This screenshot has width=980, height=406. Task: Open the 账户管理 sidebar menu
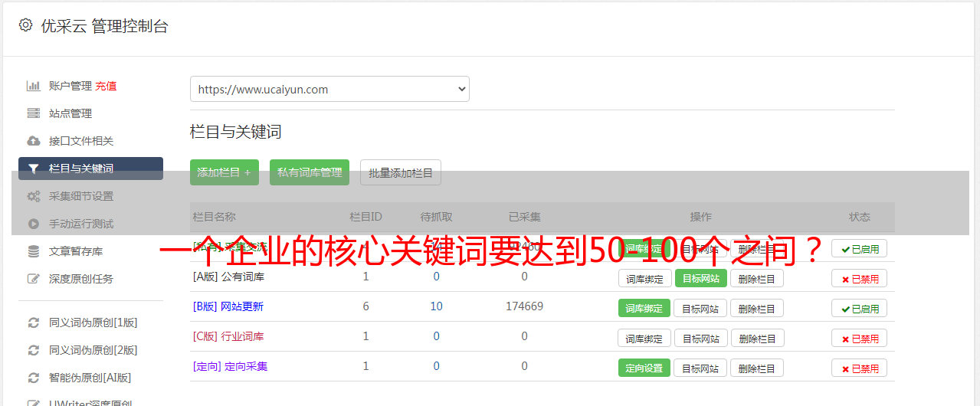click(70, 86)
